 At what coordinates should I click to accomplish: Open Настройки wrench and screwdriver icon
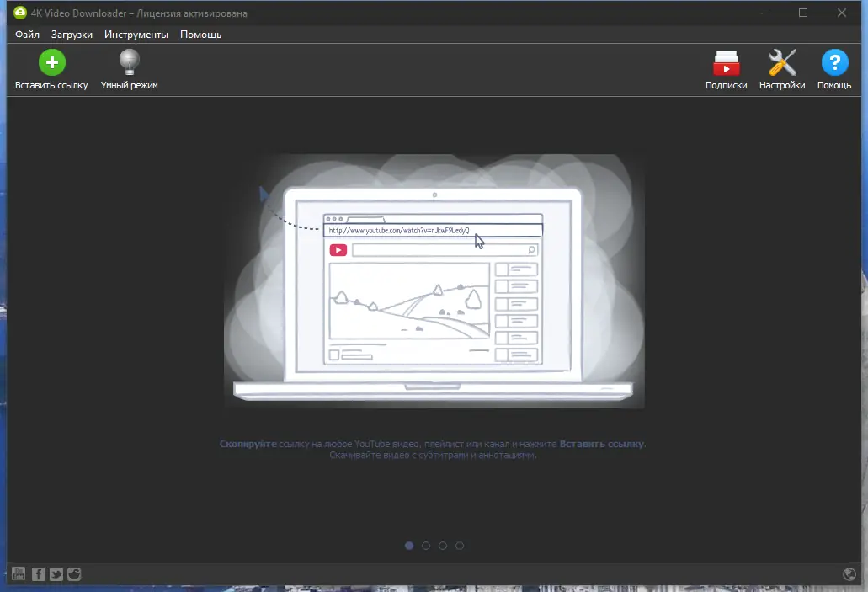click(x=782, y=62)
